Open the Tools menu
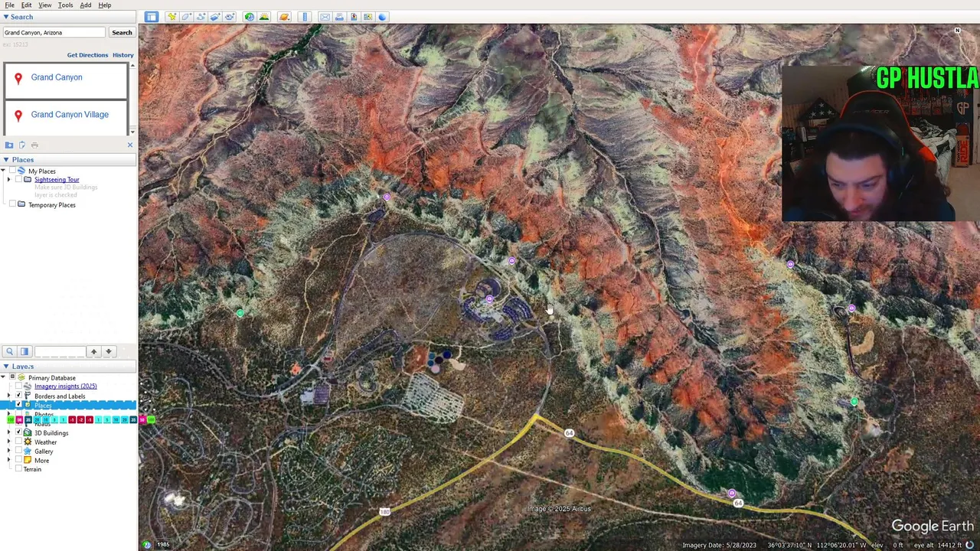The width and height of the screenshot is (980, 551). click(65, 5)
